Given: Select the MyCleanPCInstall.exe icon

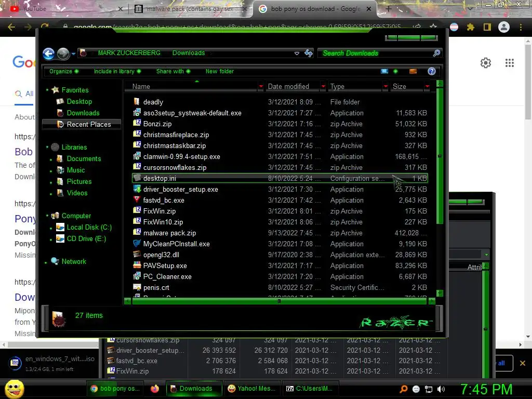Looking at the screenshot, I should click(x=137, y=243).
